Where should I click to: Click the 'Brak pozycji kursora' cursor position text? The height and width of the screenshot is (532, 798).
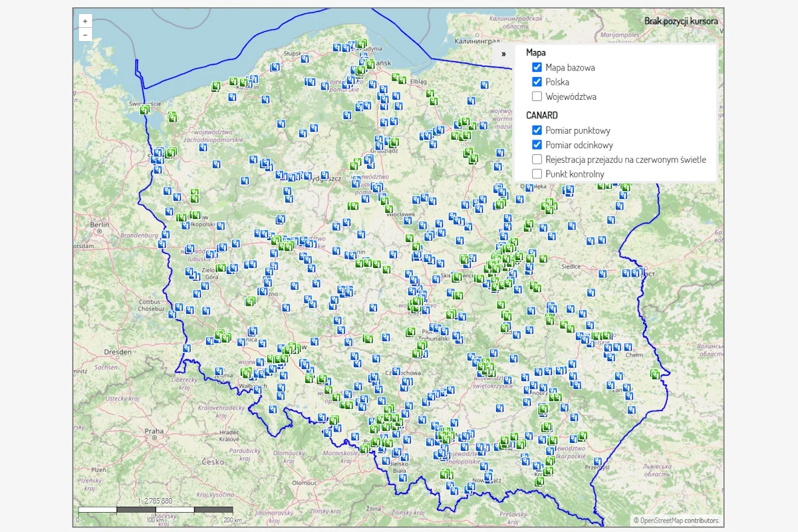[x=681, y=21]
